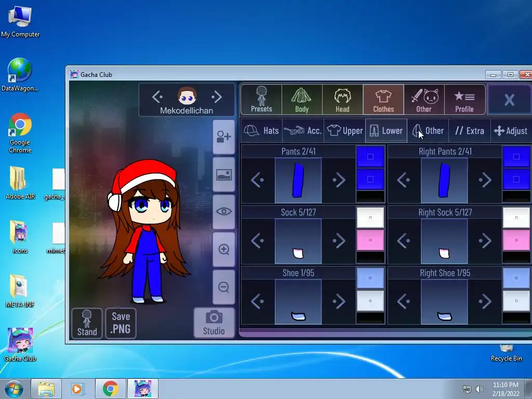Select previous Right Sock style

[404, 241]
